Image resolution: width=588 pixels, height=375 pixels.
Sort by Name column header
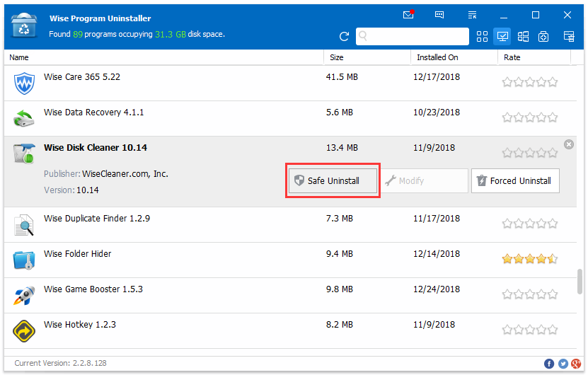pyautogui.click(x=164, y=57)
